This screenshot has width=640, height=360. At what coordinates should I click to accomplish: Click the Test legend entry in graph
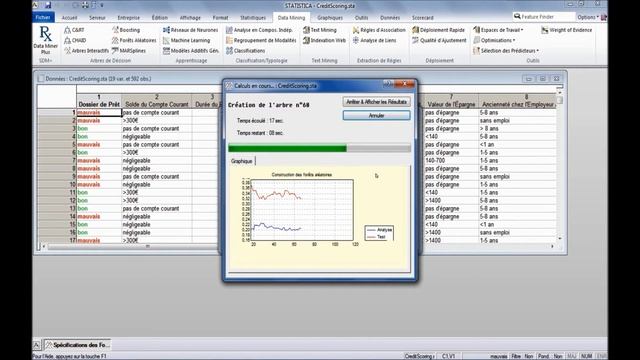click(x=377, y=237)
